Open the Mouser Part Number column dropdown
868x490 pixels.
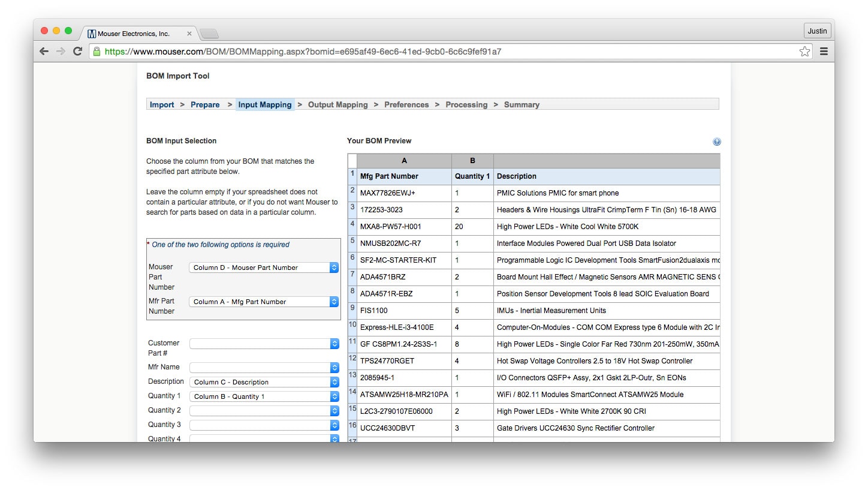[264, 267]
